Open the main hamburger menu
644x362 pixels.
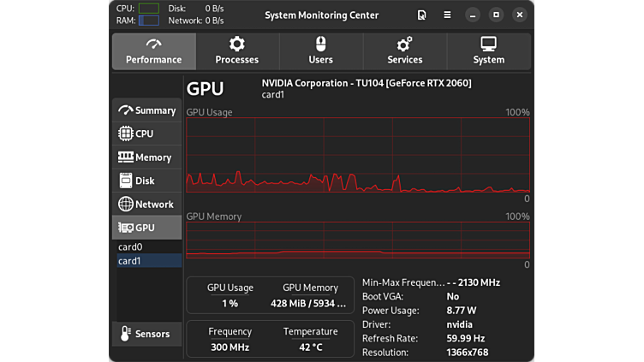pyautogui.click(x=447, y=15)
